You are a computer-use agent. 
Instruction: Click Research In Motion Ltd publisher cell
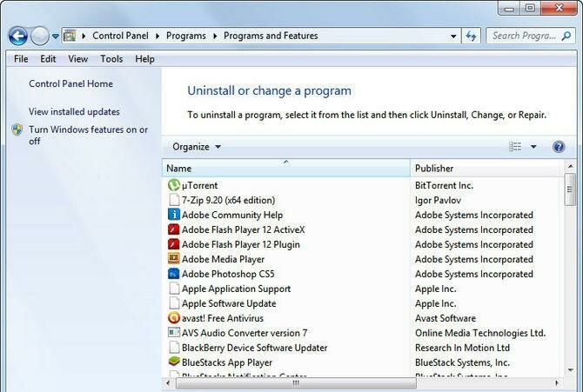tap(462, 348)
